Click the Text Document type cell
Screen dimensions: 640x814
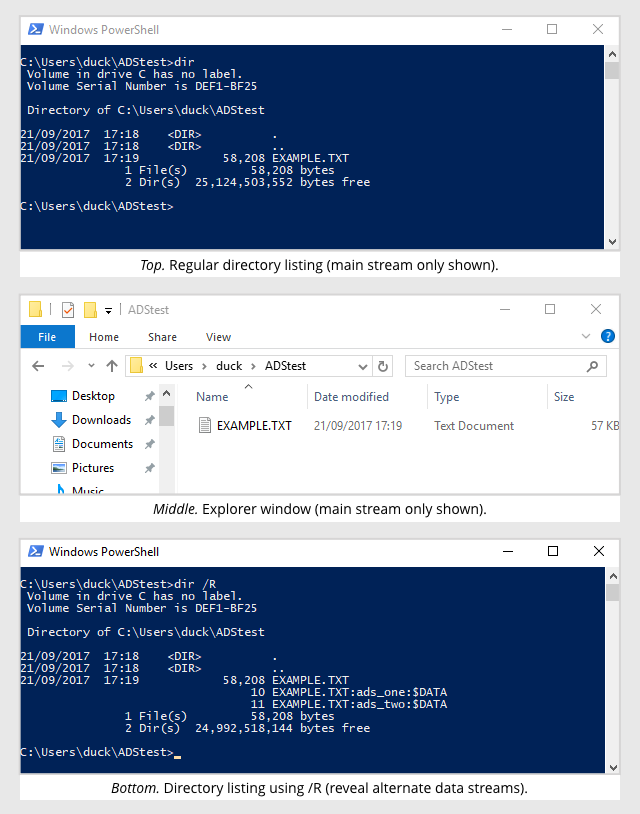474,426
